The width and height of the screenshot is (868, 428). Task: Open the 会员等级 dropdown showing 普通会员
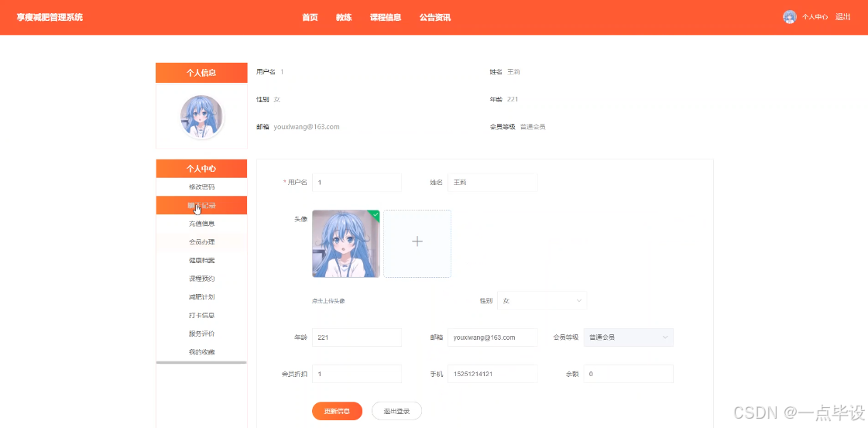click(x=628, y=337)
